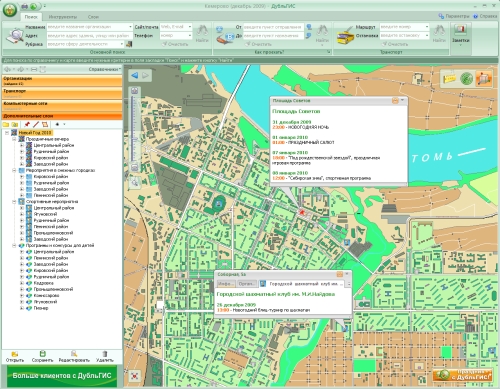
Task: Click Удалить at bottom of left panel
Action: (105, 357)
